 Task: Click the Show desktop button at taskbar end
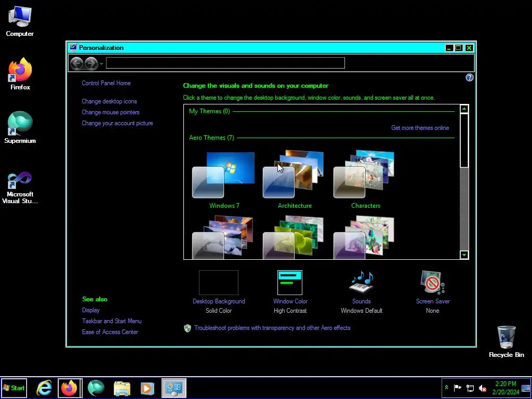(x=526, y=388)
